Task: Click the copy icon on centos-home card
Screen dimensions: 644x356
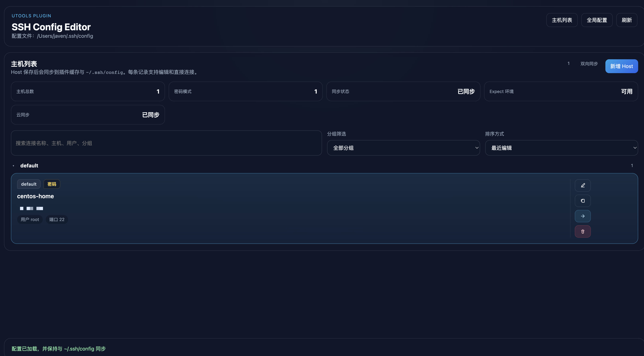Action: 582,201
